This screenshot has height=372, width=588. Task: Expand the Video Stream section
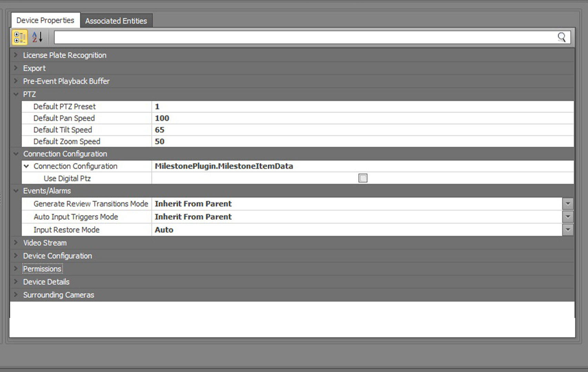(x=16, y=243)
